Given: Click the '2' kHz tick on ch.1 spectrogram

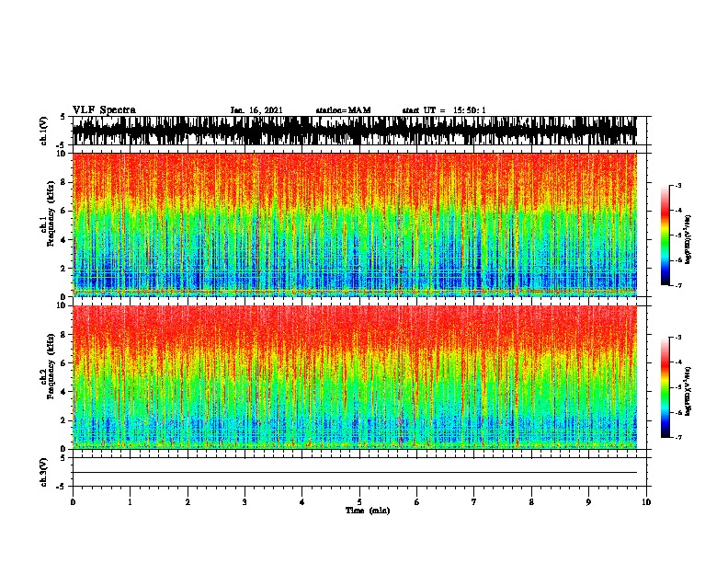Looking at the screenshot, I should [63, 269].
